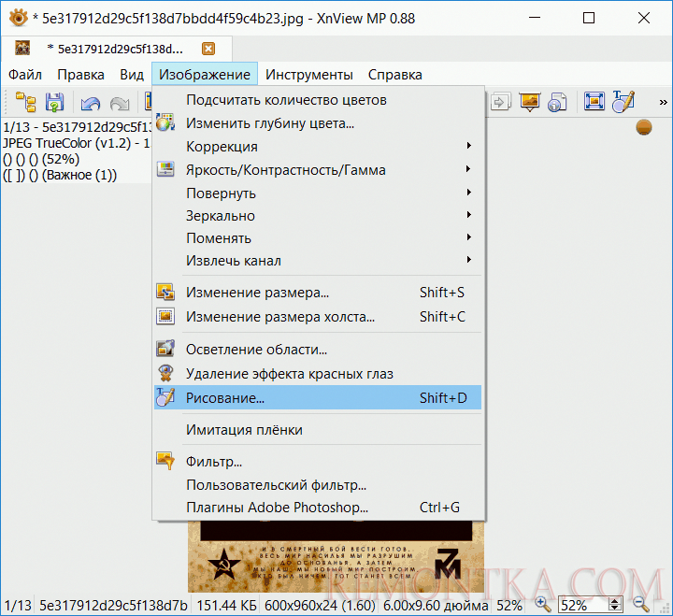Expand Яркость/Контрастность/Гамма submenu
Image resolution: width=673 pixels, height=616 pixels.
pyautogui.click(x=318, y=170)
